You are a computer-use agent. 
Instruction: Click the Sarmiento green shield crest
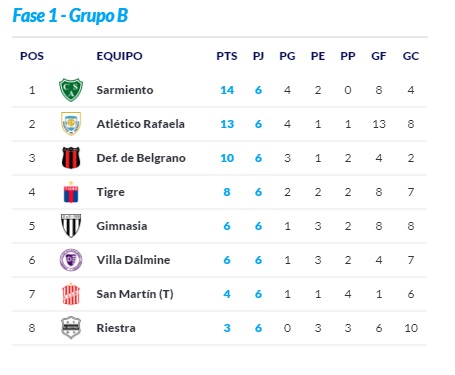pyautogui.click(x=71, y=90)
